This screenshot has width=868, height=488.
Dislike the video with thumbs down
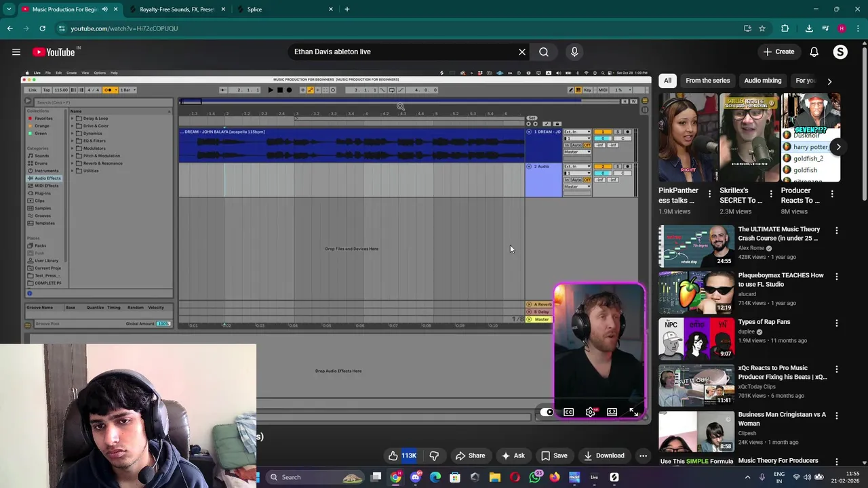[434, 455]
